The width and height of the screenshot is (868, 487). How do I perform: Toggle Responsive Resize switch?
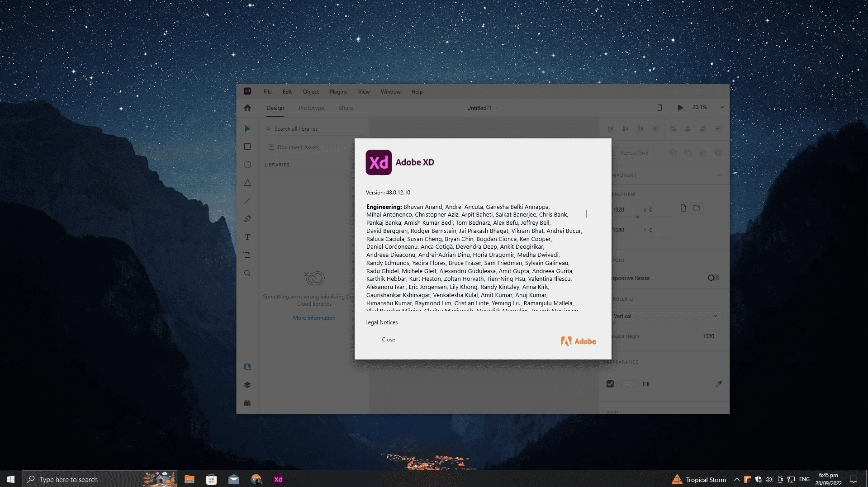click(713, 278)
